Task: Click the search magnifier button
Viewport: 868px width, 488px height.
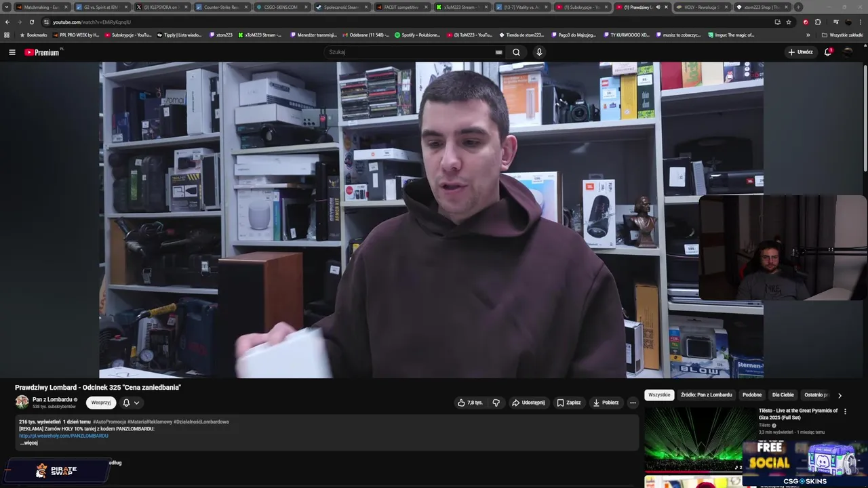Action: [x=517, y=52]
